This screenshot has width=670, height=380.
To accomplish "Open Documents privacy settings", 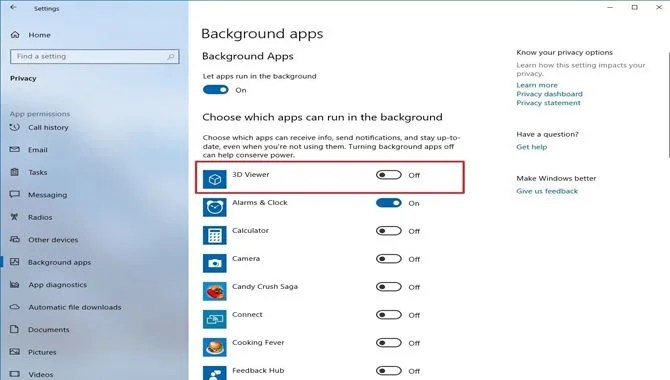I will [x=49, y=330].
